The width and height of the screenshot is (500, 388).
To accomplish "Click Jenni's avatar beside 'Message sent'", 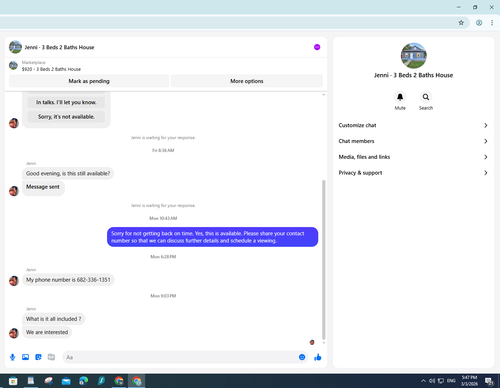I will (x=14, y=191).
